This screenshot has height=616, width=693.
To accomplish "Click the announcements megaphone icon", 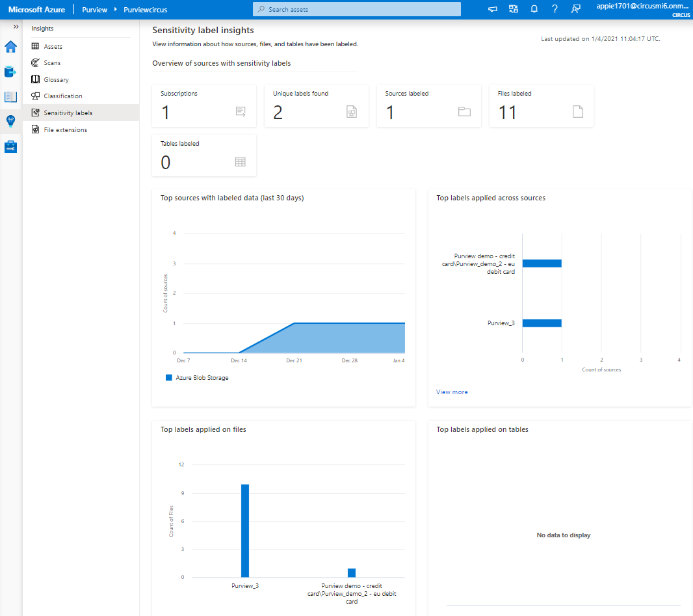I will click(493, 9).
